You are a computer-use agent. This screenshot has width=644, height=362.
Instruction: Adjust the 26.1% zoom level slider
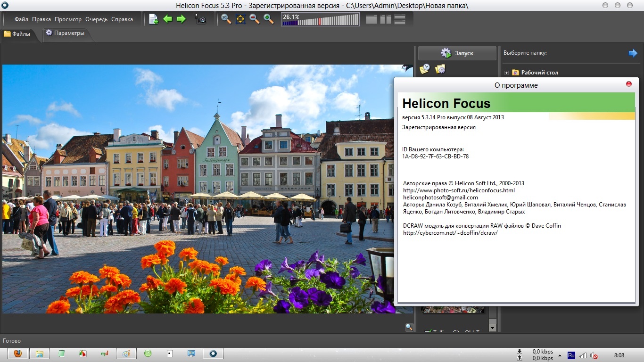point(320,19)
